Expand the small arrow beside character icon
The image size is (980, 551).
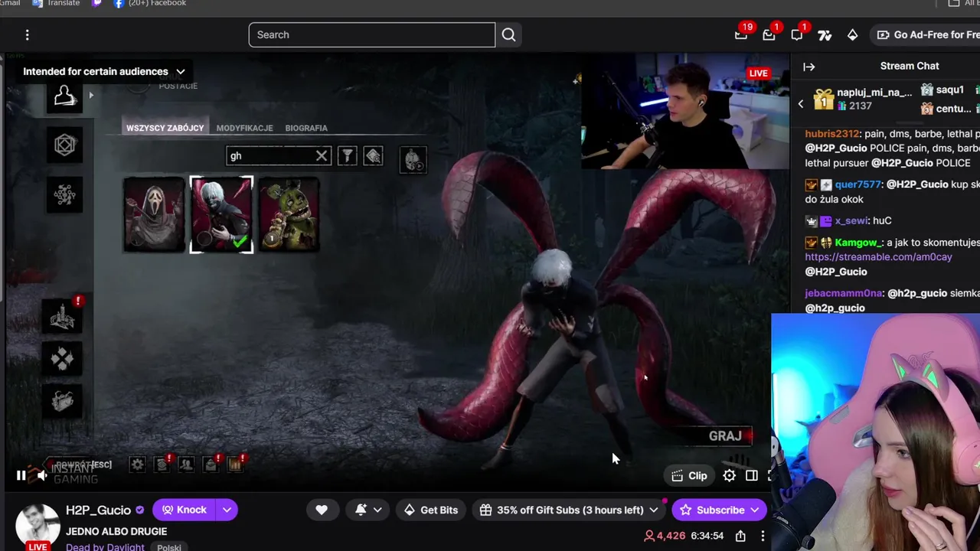click(90, 95)
